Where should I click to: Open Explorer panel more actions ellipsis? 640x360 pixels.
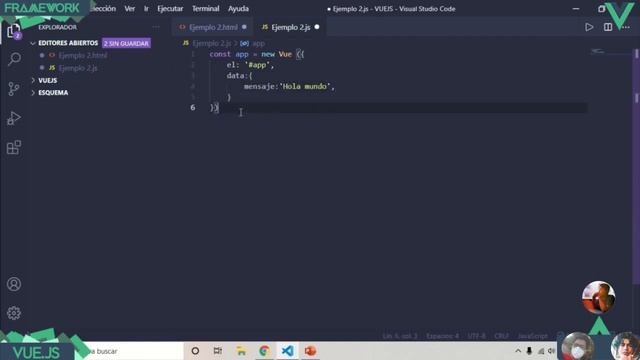pyautogui.click(x=156, y=27)
